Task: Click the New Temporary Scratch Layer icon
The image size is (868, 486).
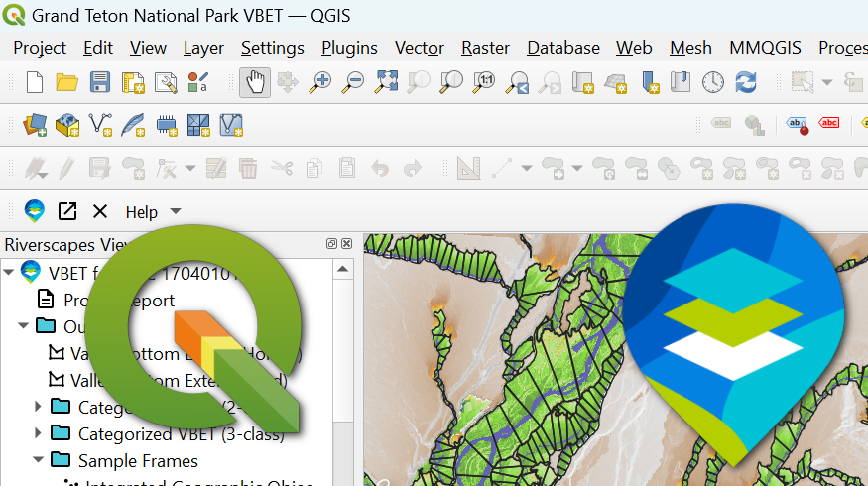Action: pos(166,125)
